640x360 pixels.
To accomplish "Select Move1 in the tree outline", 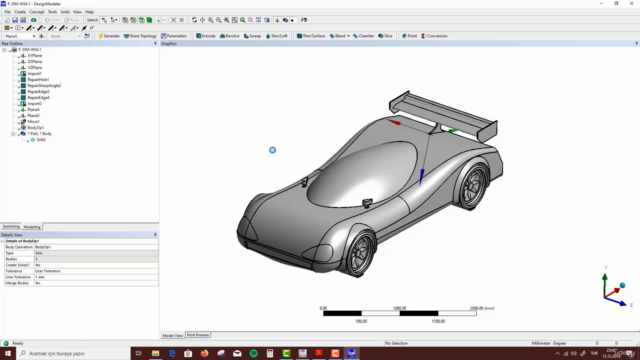I will 33,122.
